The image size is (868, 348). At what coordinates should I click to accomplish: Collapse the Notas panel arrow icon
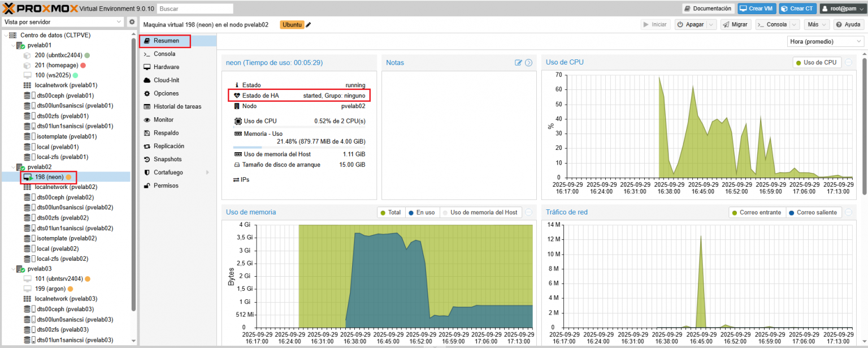[x=529, y=63]
